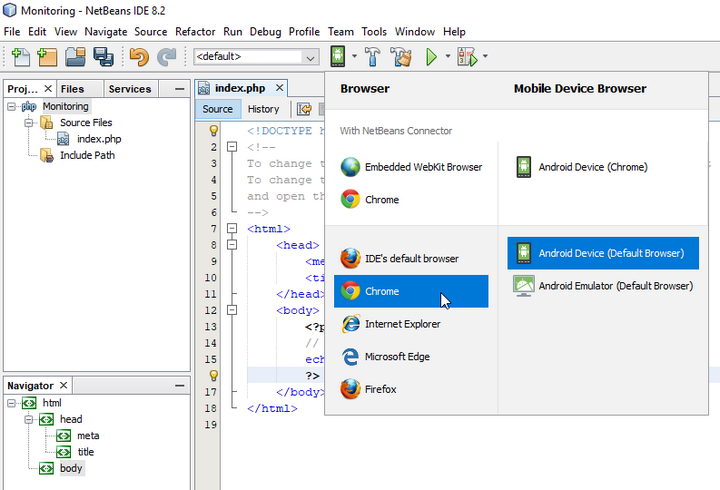Collapse the Source Files folder node
Screen dimensions: 720x490
click(x=28, y=123)
